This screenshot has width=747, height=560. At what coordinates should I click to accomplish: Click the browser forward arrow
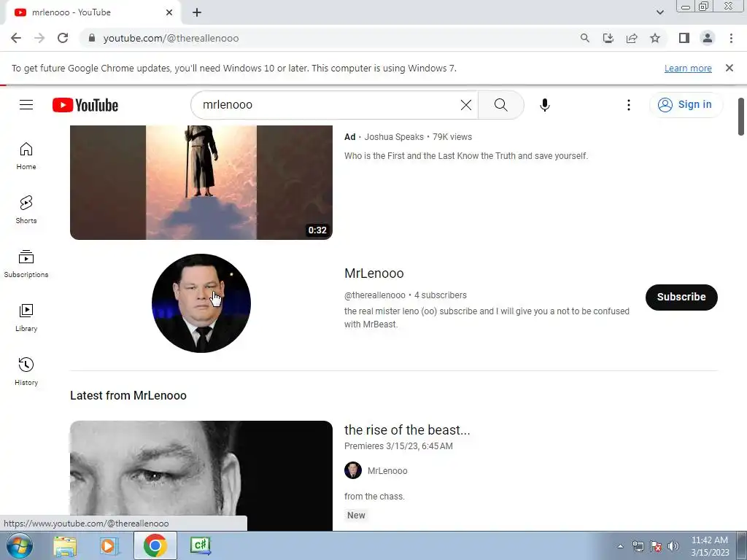coord(39,38)
